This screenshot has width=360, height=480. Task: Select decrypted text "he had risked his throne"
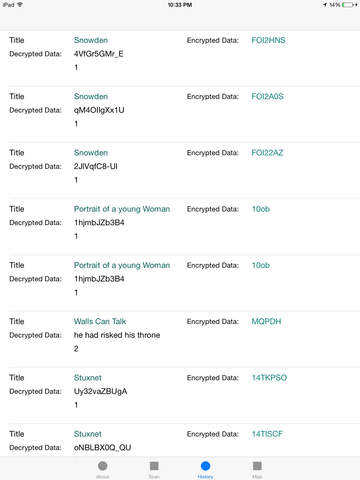117,335
